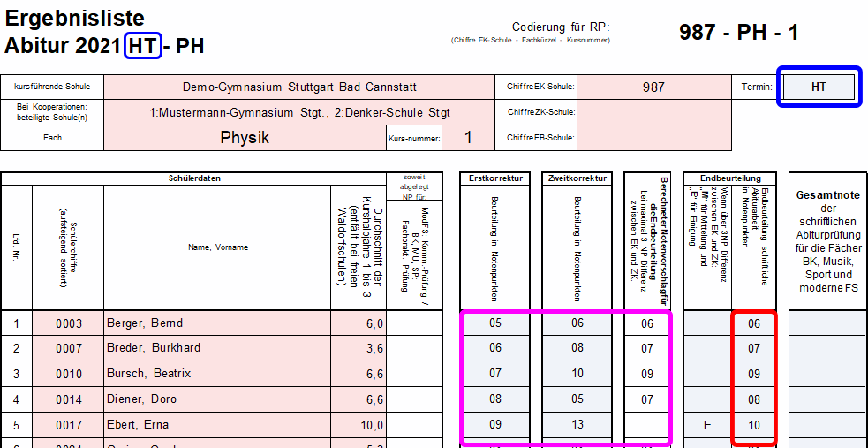This screenshot has height=448, width=868.
Task: Click the Fach cell showing Physik
Action: click(x=245, y=138)
